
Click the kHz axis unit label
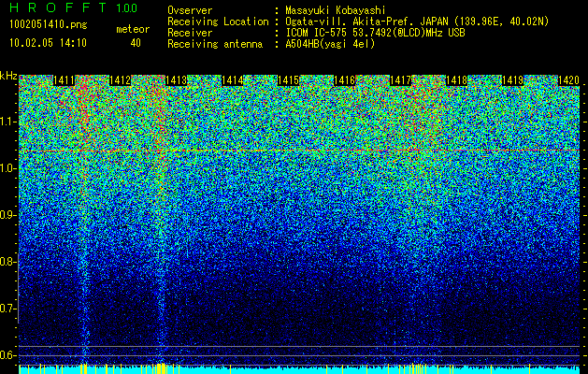[x=8, y=76]
